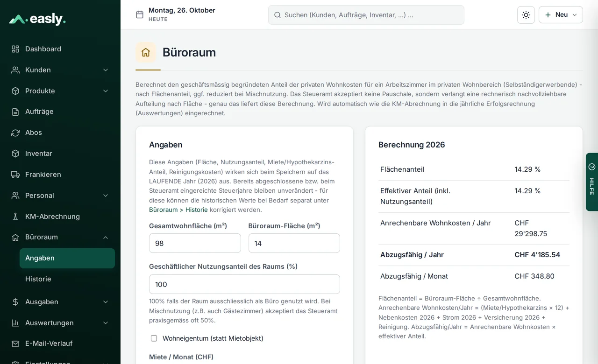The width and height of the screenshot is (598, 364).
Task: Click the Büroraum house icon in sidebar
Action: [15, 237]
